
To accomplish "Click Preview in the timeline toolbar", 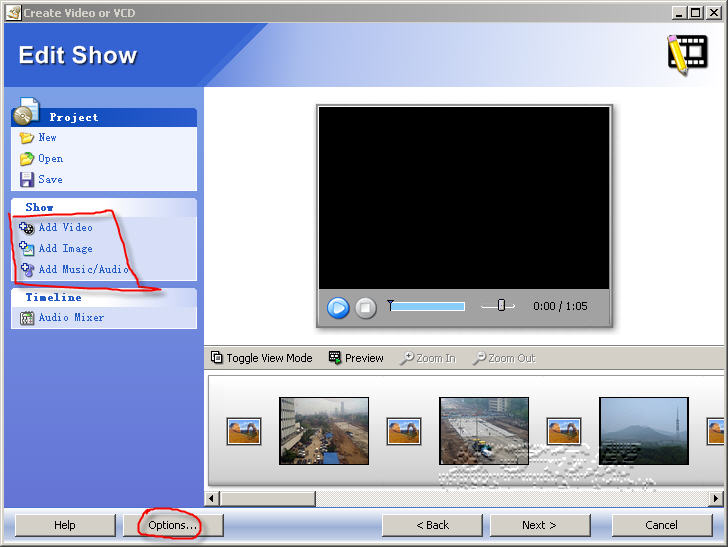I will click(x=356, y=358).
